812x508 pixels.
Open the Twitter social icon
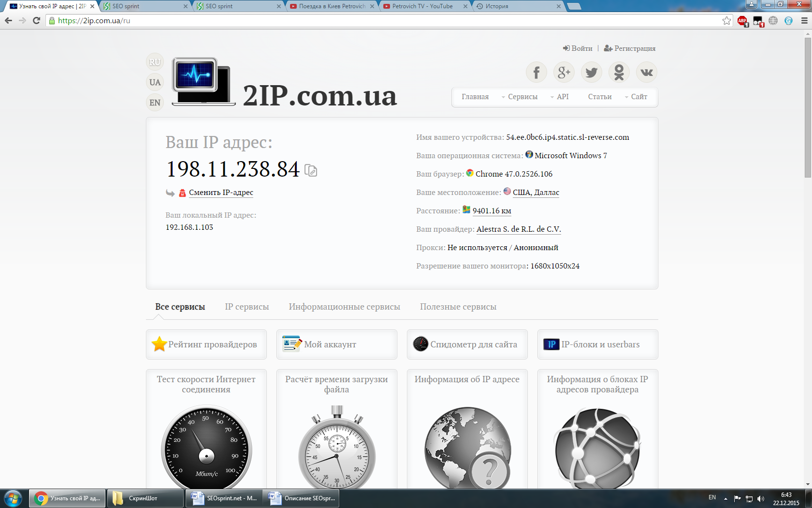coord(591,73)
